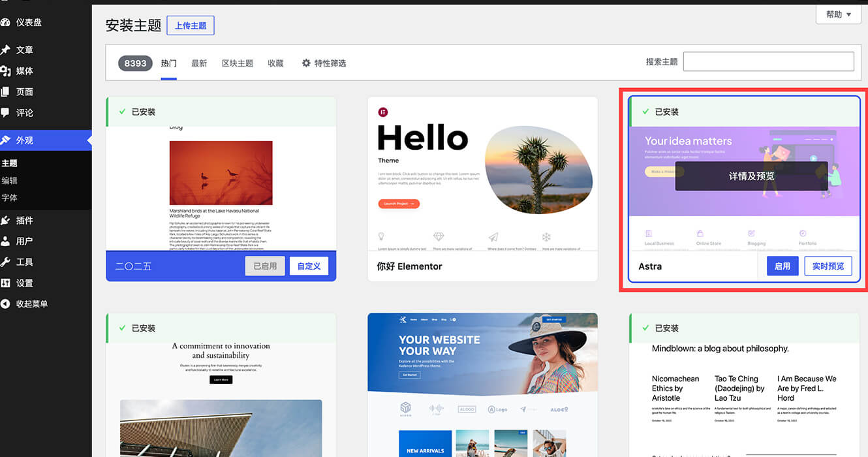
Task: Select the 编辑 submenu item
Action: tap(9, 180)
